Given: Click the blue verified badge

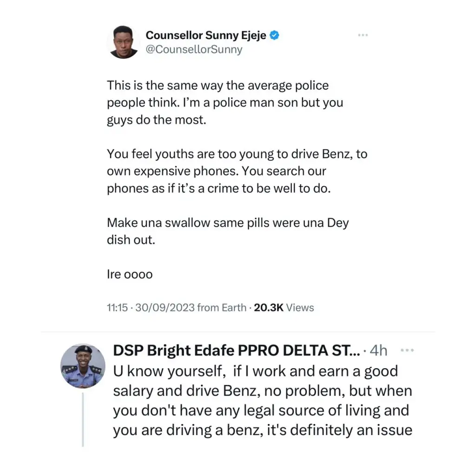Looking at the screenshot, I should tap(275, 35).
